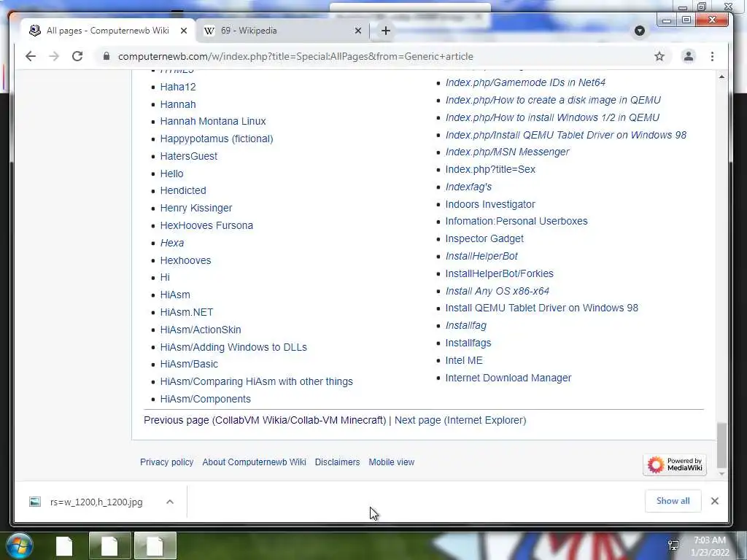The width and height of the screenshot is (747, 560).
Task: Click the scrollbar up arrow
Action: [721, 77]
